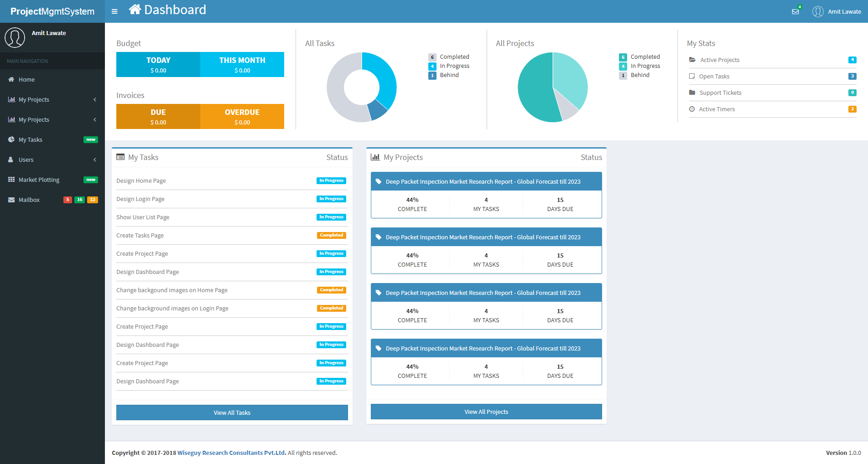Click the clock icon beside Active Timers
This screenshot has width=868, height=464.
(x=692, y=109)
